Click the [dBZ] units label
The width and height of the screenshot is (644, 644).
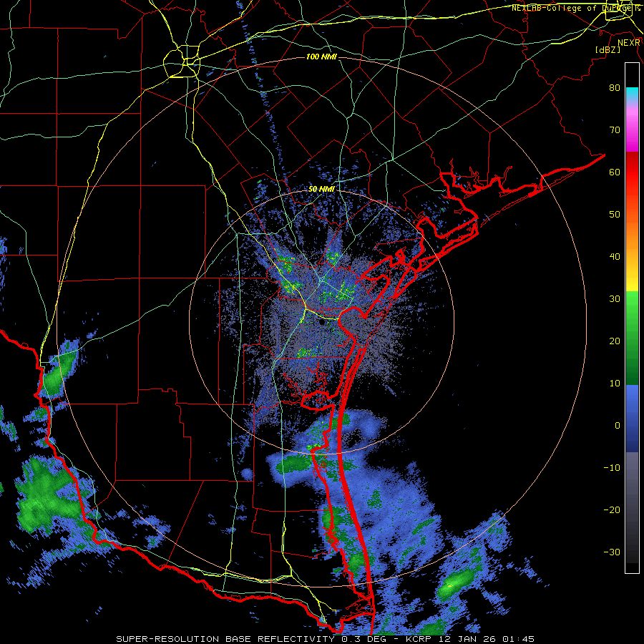[x=608, y=49]
